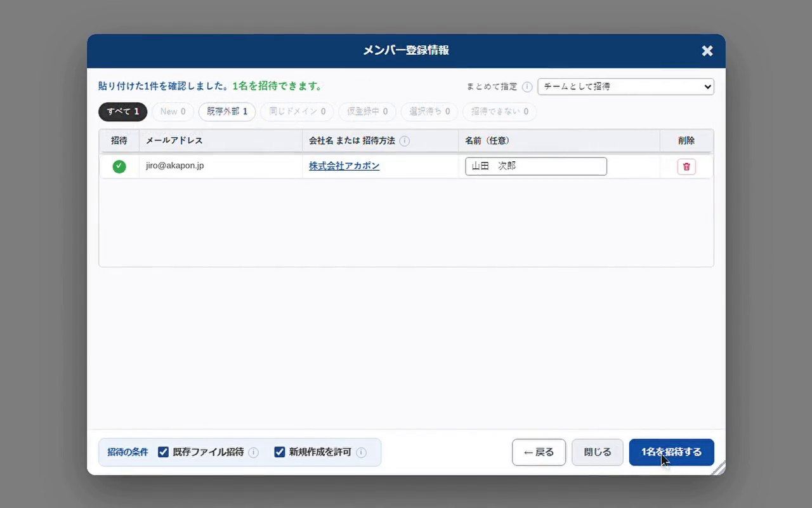Uncheck the 新規作成を許可 checkbox

pos(280,452)
